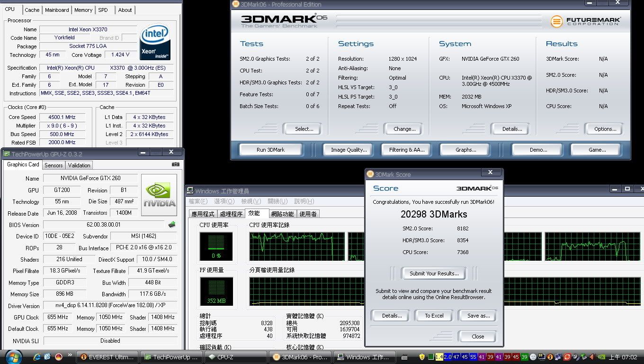The height and width of the screenshot is (364, 644).
Task: Open the NVIDIA tray icon
Action: pyautogui.click(x=601, y=357)
